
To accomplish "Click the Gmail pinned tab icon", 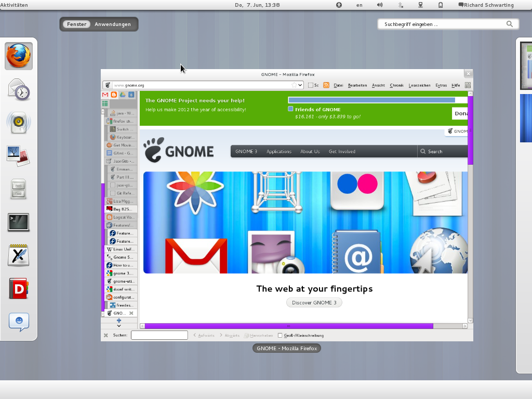I will click(x=105, y=95).
